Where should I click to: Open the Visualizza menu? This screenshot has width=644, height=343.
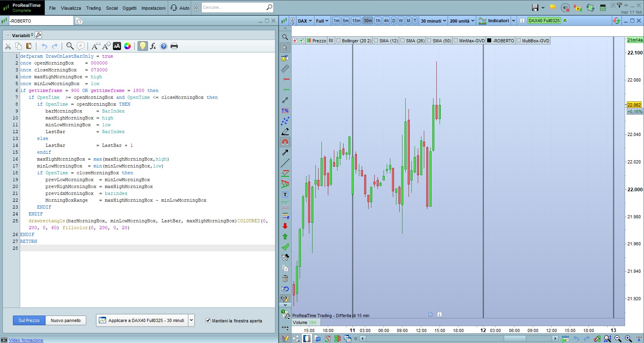tap(71, 8)
